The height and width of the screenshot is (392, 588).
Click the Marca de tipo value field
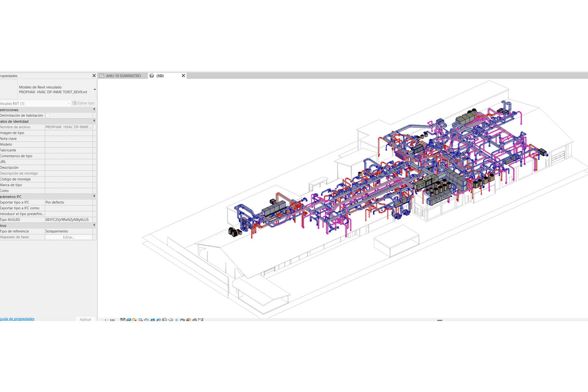coord(69,185)
